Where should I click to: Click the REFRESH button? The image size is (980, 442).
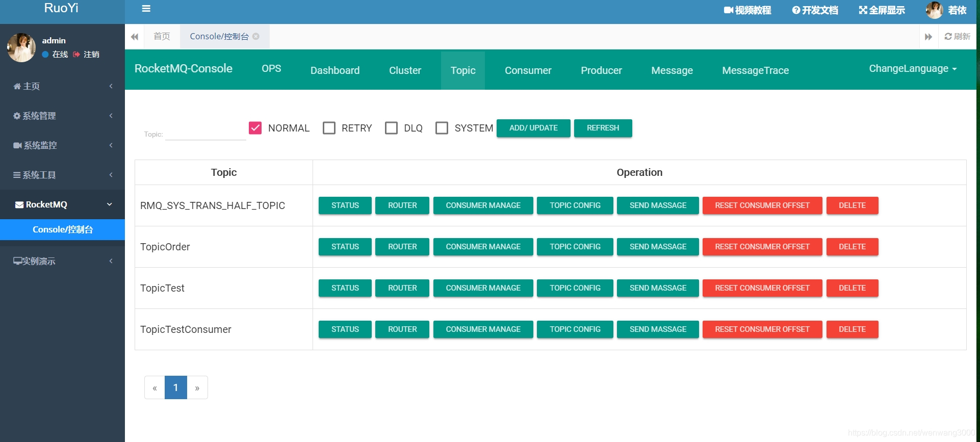(603, 128)
